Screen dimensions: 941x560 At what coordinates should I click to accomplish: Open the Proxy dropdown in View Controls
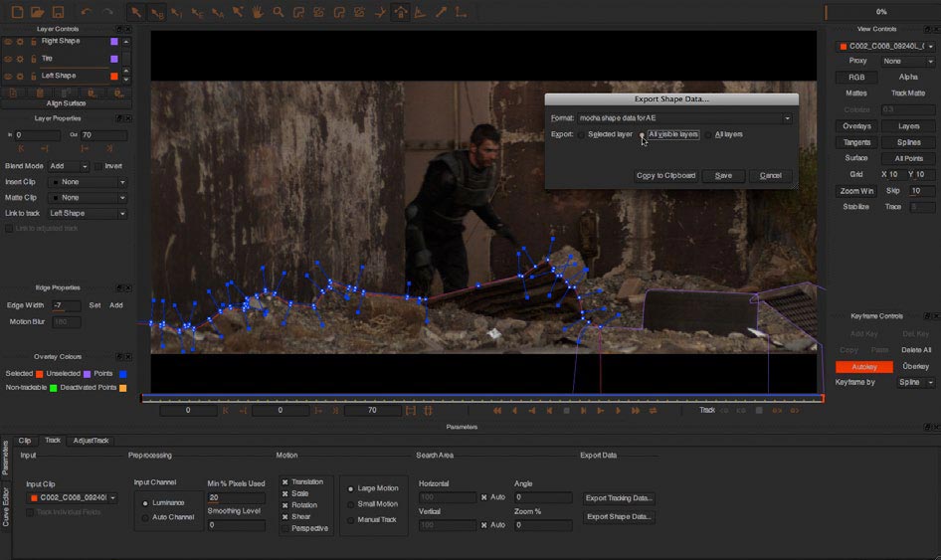[x=907, y=62]
